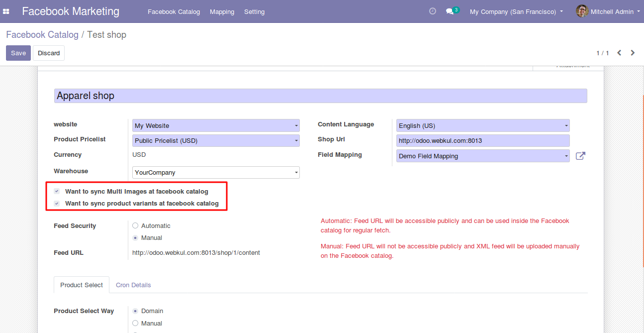The image size is (644, 333).
Task: Open Facebook Catalog menu
Action: pos(174,11)
